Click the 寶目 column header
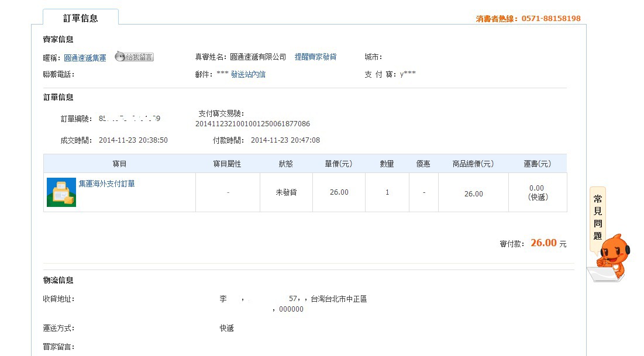 (119, 164)
